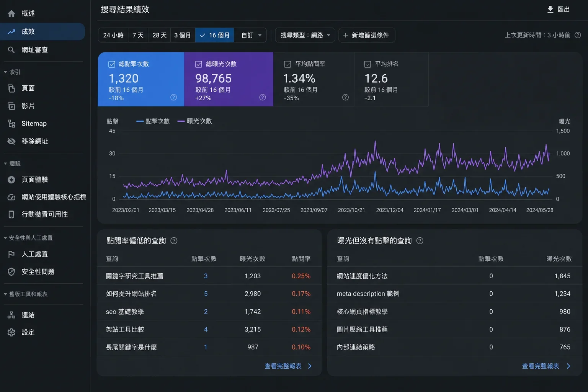The width and height of the screenshot is (588, 392).
Task: Click the 圖片壓縮工具推薦 query row
Action: point(455,329)
